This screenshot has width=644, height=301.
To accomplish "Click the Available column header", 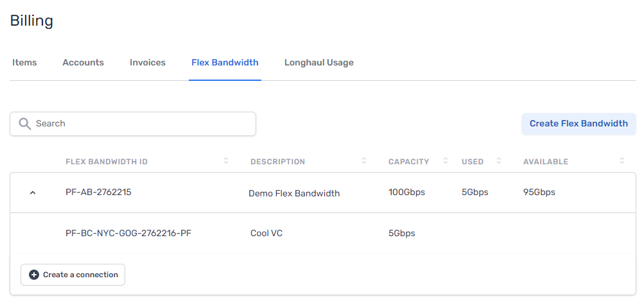I will [545, 162].
